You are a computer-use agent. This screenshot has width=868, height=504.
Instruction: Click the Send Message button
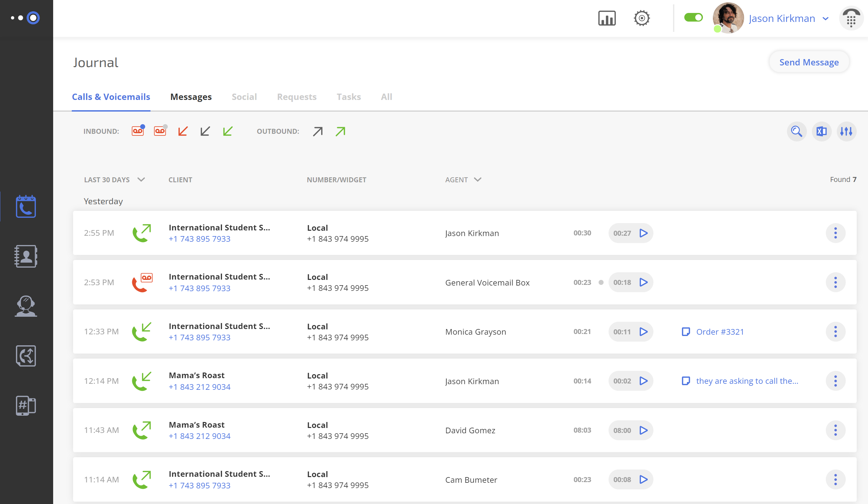(809, 62)
